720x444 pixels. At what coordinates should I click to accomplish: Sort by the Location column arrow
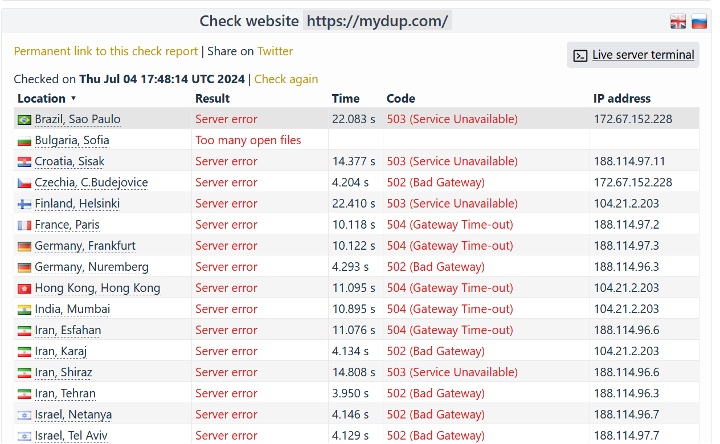click(73, 99)
